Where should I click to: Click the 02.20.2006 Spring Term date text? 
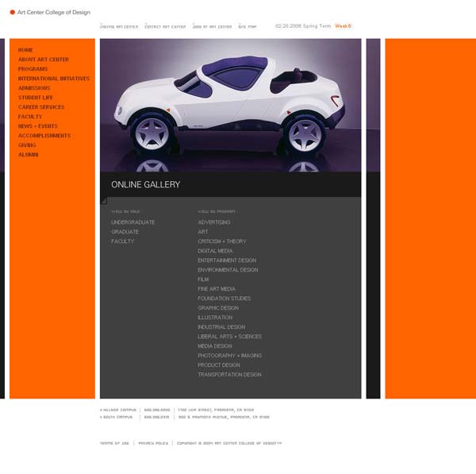pos(303,26)
